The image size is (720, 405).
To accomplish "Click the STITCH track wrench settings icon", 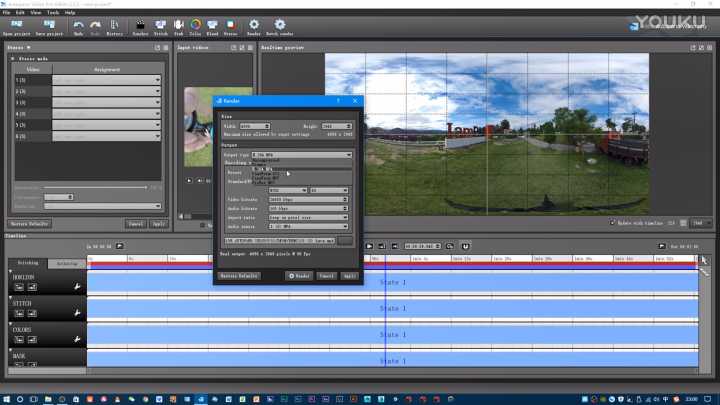I will [x=77, y=313].
